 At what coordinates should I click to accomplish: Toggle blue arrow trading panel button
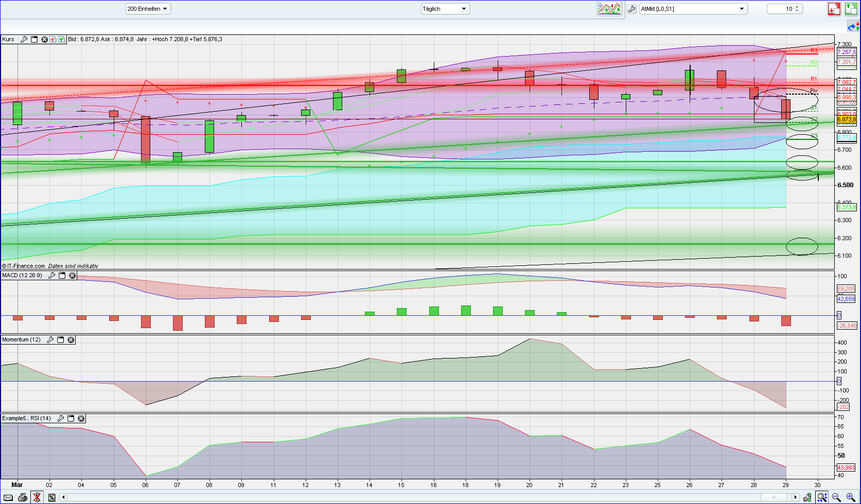pyautogui.click(x=853, y=26)
